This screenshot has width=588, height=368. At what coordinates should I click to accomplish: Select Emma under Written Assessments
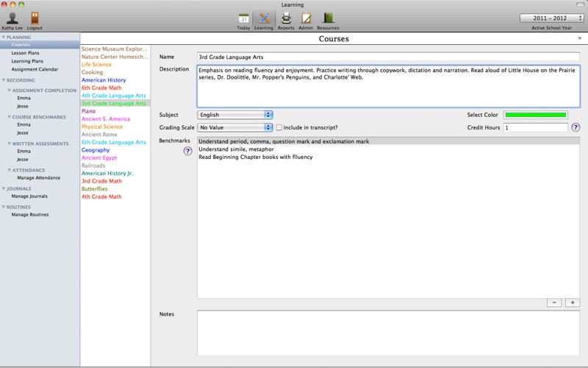click(24, 152)
